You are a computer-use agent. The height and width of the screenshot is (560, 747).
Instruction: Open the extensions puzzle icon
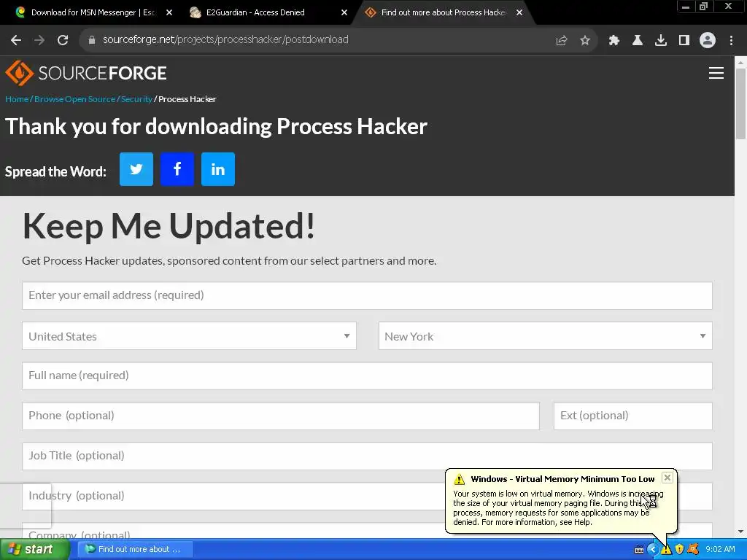pyautogui.click(x=614, y=40)
